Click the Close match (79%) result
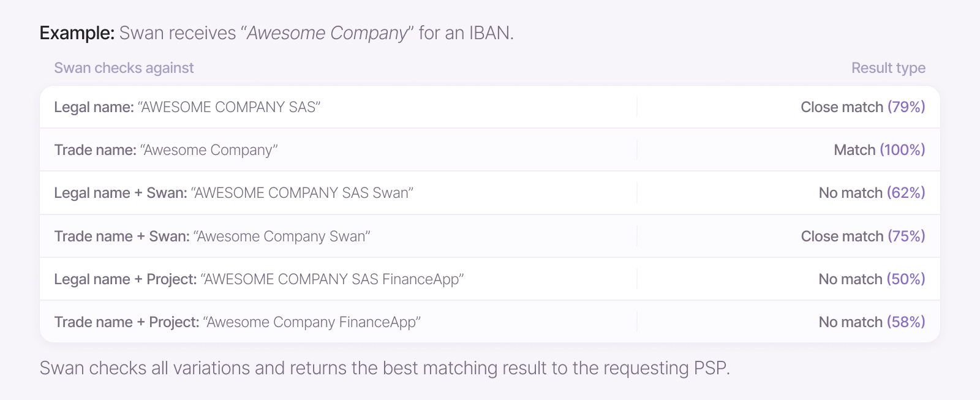Screen dimensions: 980x400 coord(863,107)
